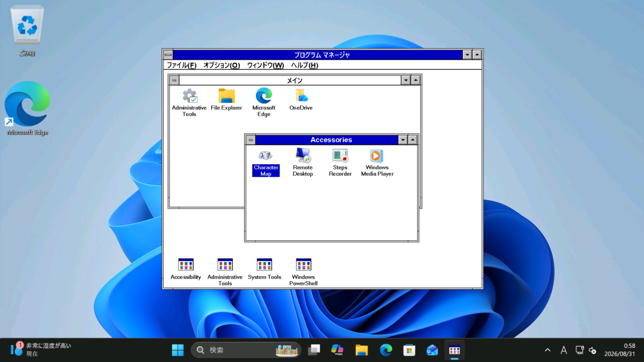Open the Program Manager control menu box
The height and width of the screenshot is (362, 644).
point(168,55)
